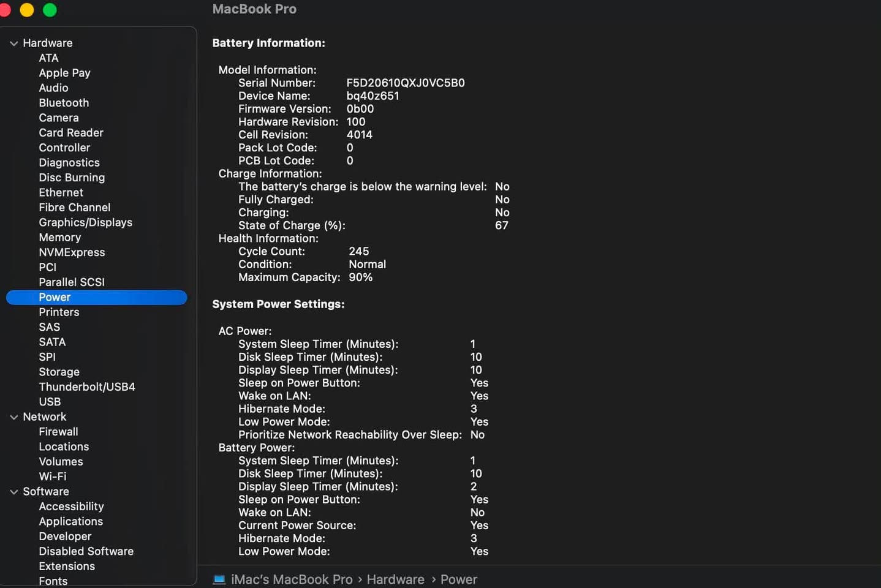Collapse the Network section chevron
Viewport: 881px width, 588px height.
pyautogui.click(x=13, y=417)
